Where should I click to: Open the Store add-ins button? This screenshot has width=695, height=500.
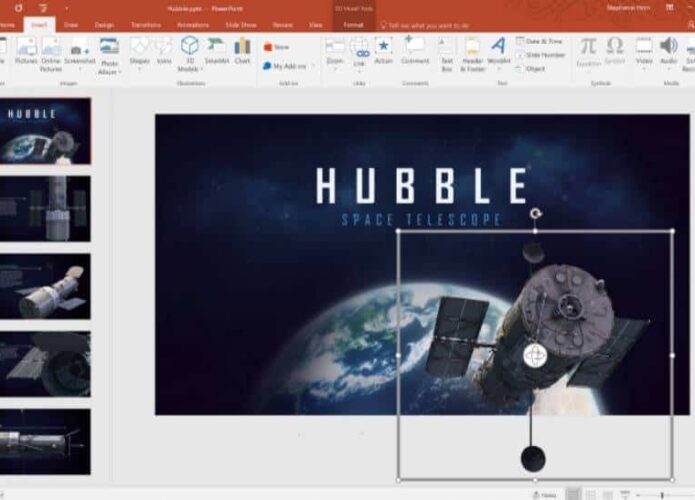point(276,47)
